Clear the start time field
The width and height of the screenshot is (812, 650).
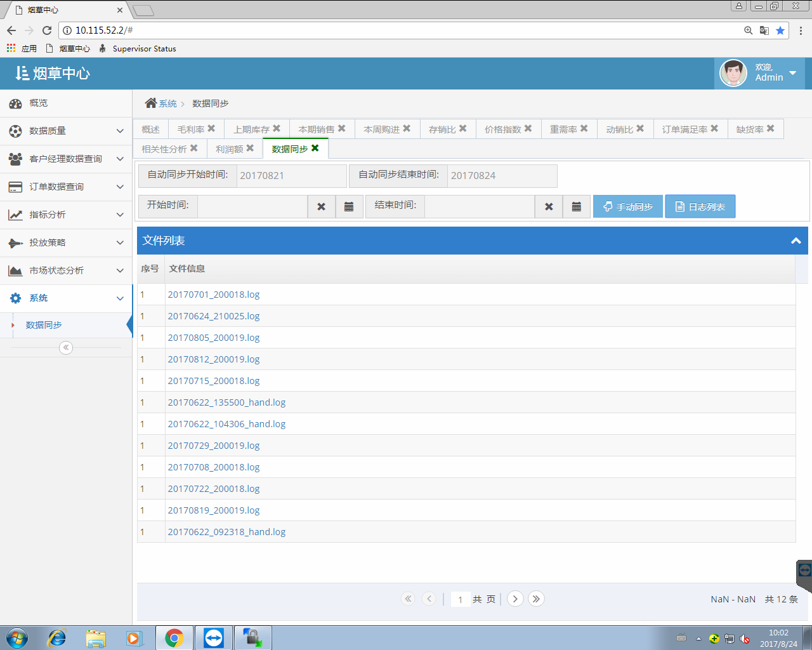pos(322,207)
